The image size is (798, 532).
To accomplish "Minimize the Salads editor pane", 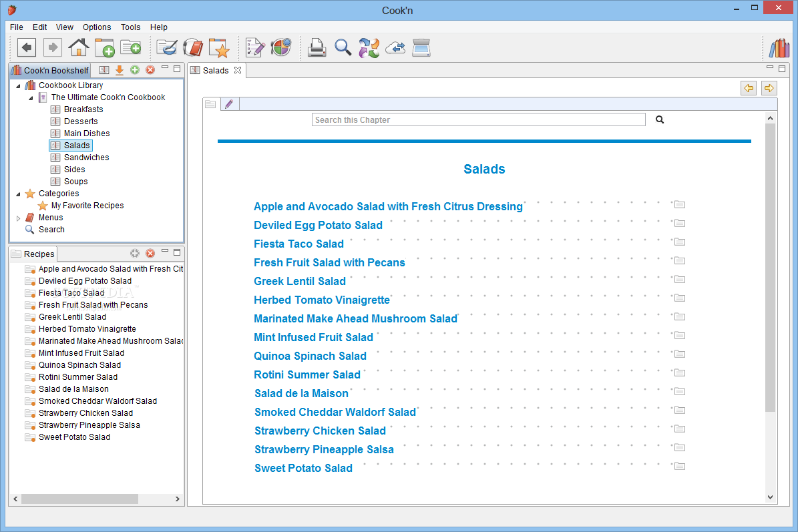I will (x=770, y=67).
